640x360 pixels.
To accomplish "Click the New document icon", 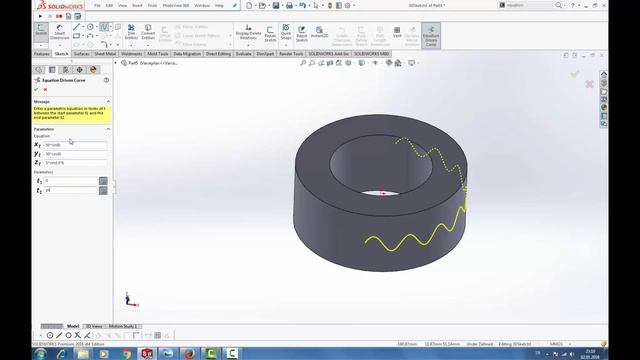I will coord(249,5).
